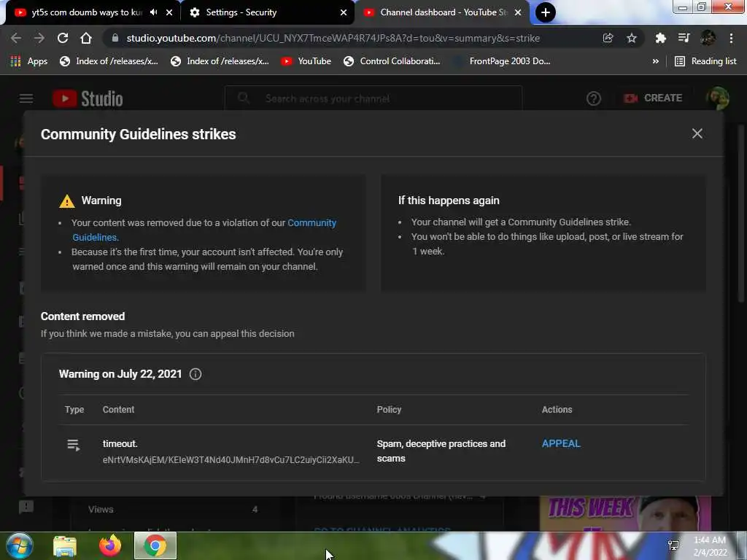Bookmark this page with the star icon
The image size is (747, 560).
click(x=631, y=38)
